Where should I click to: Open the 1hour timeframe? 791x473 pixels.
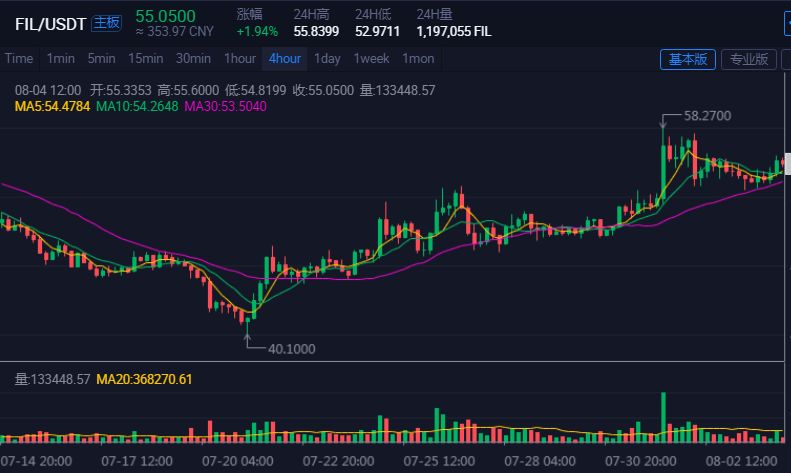click(x=240, y=58)
